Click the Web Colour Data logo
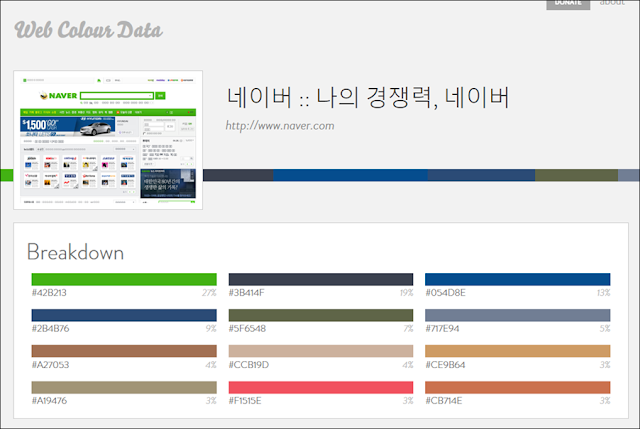This screenshot has height=429, width=640. [88, 30]
